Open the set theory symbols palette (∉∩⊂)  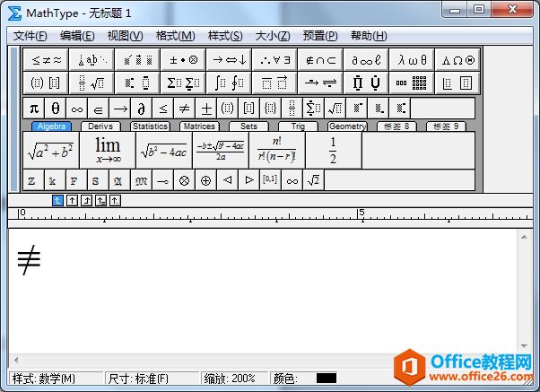pyautogui.click(x=321, y=59)
